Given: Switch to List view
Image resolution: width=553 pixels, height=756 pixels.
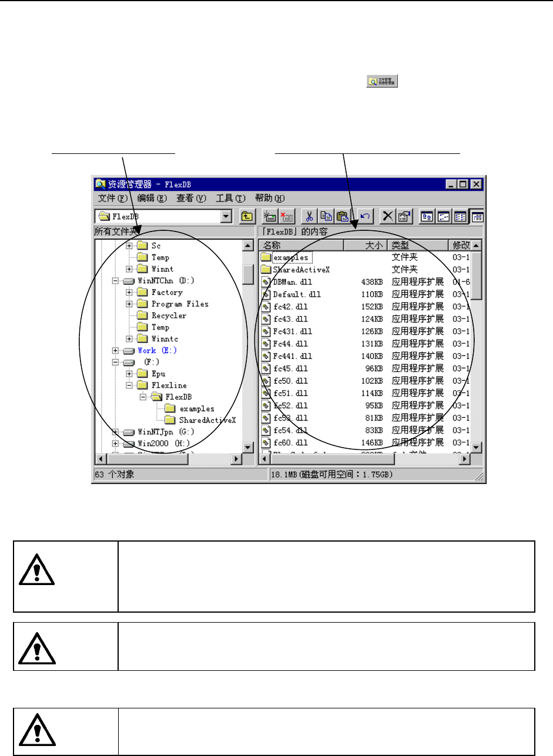Looking at the screenshot, I should click(x=460, y=216).
